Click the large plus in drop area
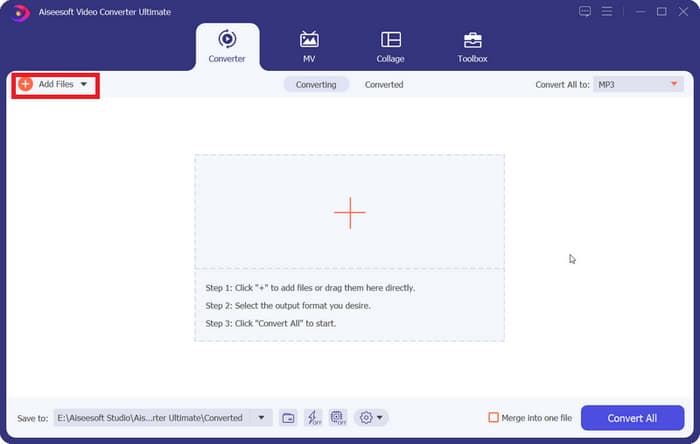Image resolution: width=700 pixels, height=444 pixels. [350, 213]
